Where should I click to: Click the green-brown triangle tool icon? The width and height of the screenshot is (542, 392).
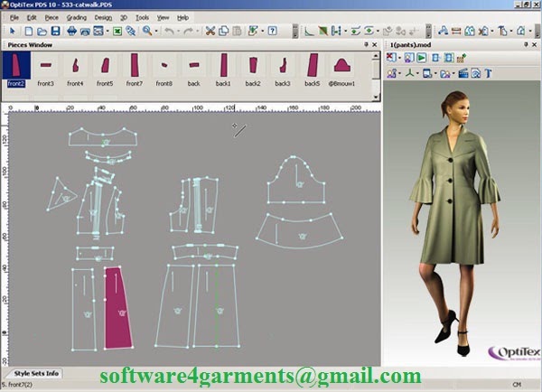[x=322, y=31]
